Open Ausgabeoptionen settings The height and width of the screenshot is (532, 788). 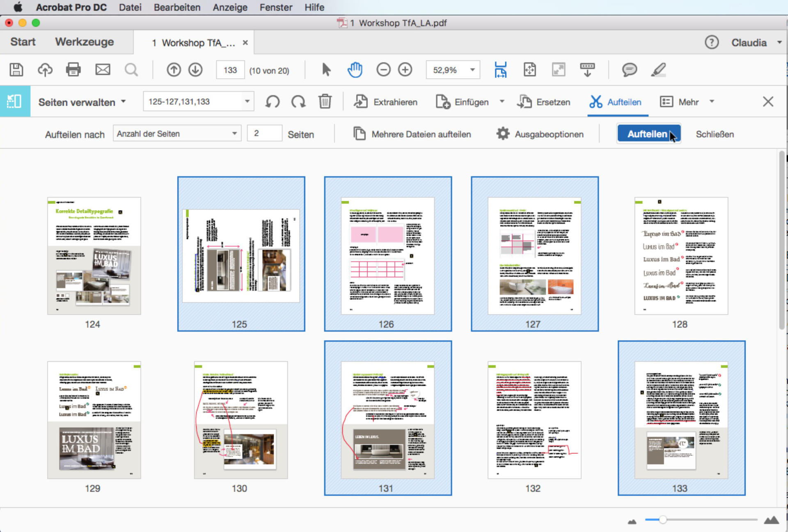pos(540,134)
